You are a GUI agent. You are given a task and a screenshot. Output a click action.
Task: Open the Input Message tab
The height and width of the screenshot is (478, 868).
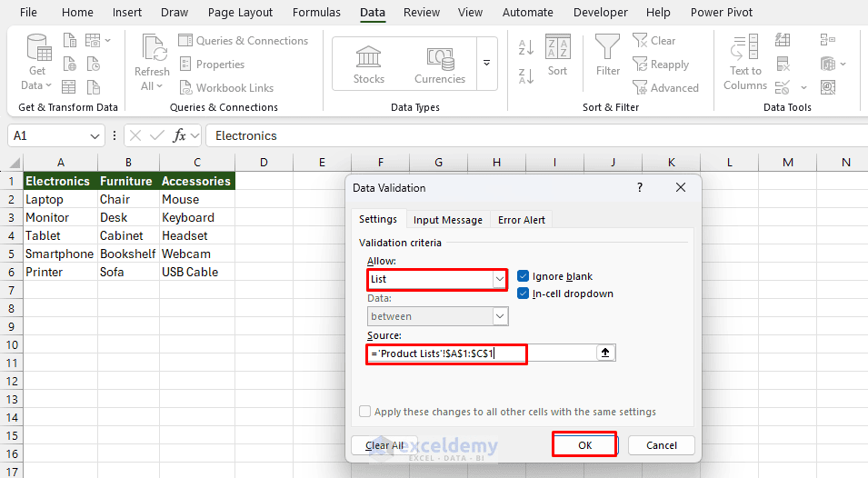(448, 220)
